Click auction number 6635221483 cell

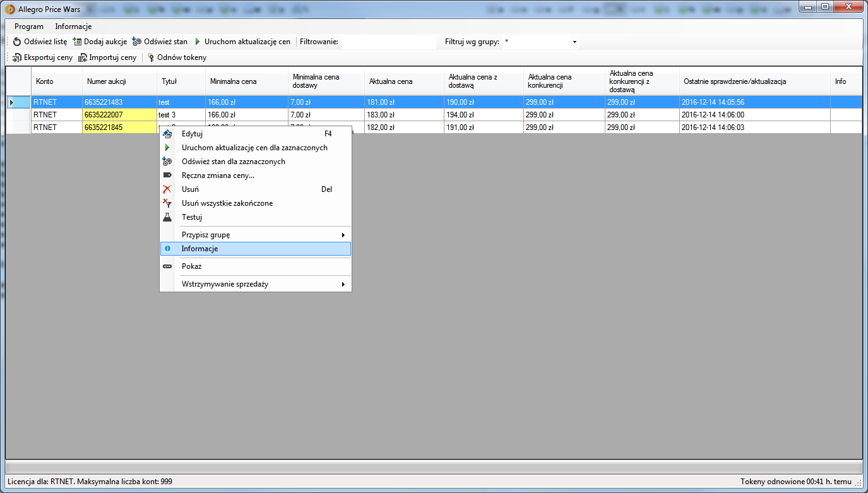pyautogui.click(x=119, y=102)
